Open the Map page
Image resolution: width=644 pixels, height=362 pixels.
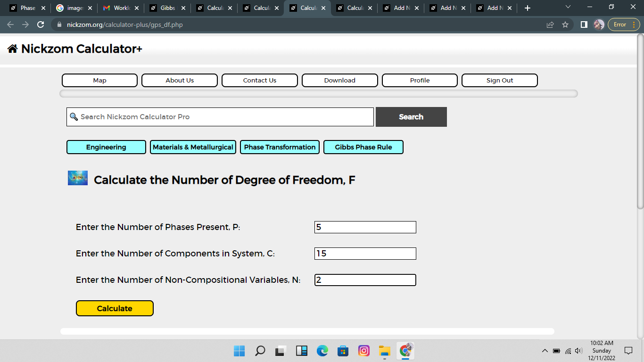tap(99, 80)
